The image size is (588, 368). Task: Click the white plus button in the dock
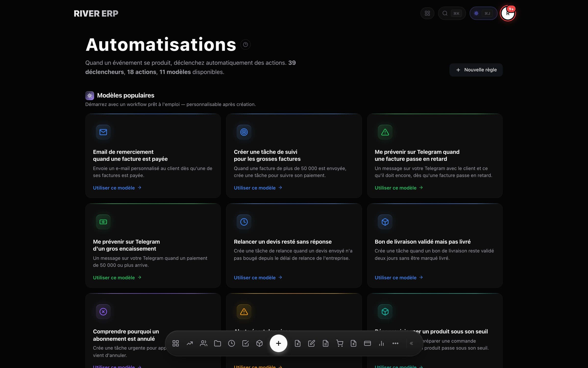coord(278,343)
